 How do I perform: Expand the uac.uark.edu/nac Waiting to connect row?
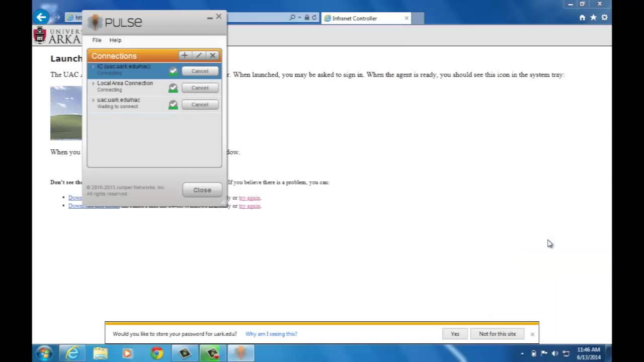click(x=93, y=100)
